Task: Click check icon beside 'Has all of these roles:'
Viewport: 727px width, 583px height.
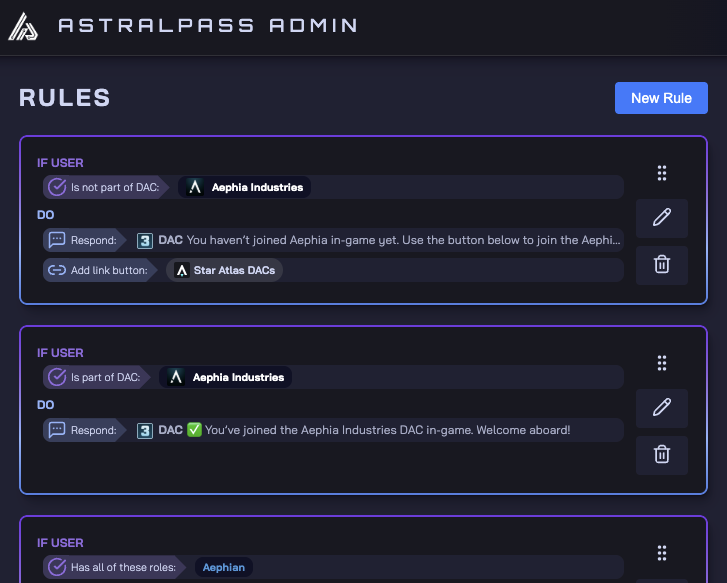Action: coord(57,567)
